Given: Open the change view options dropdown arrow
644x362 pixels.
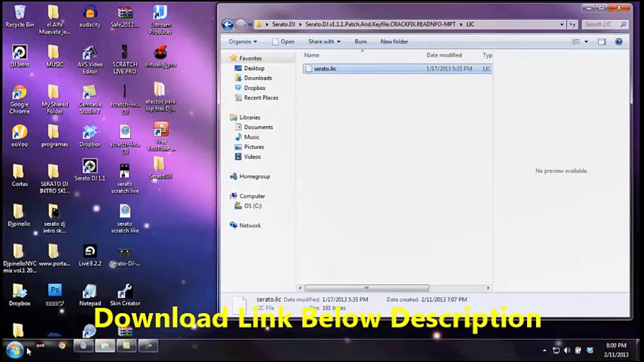Looking at the screenshot, I should point(586,42).
